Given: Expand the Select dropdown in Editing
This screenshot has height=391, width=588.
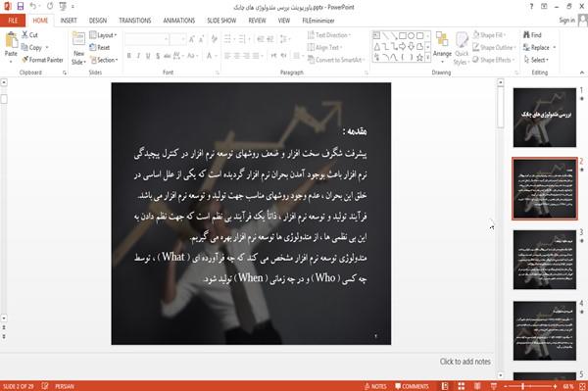Looking at the screenshot, I should pyautogui.click(x=536, y=60).
